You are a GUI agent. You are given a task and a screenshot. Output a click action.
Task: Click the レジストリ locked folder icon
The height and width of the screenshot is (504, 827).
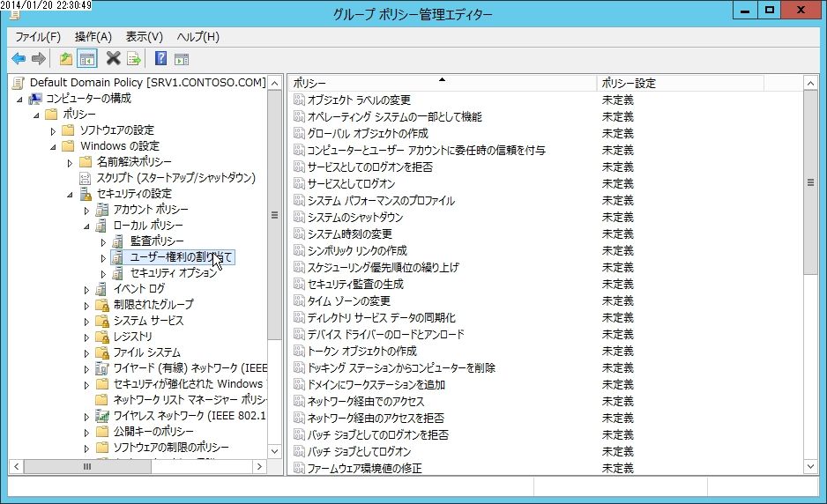tap(102, 337)
